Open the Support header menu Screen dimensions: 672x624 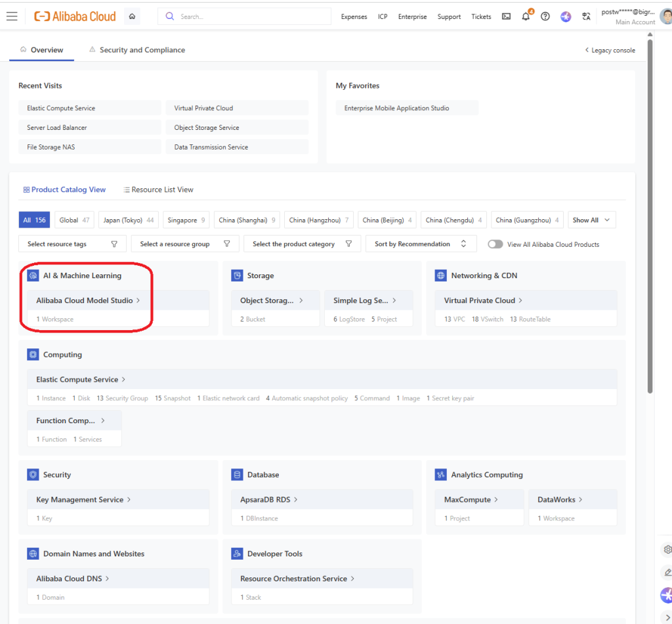(449, 16)
